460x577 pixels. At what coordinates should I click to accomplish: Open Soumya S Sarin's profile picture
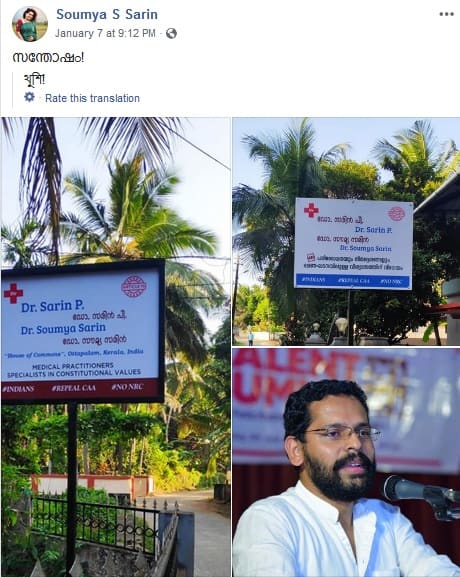pyautogui.click(x=30, y=24)
